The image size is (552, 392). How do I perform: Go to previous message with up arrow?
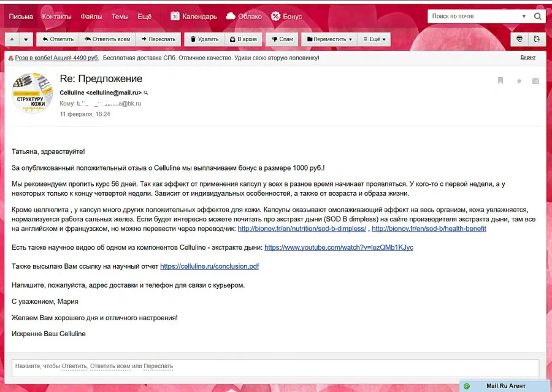coord(12,39)
